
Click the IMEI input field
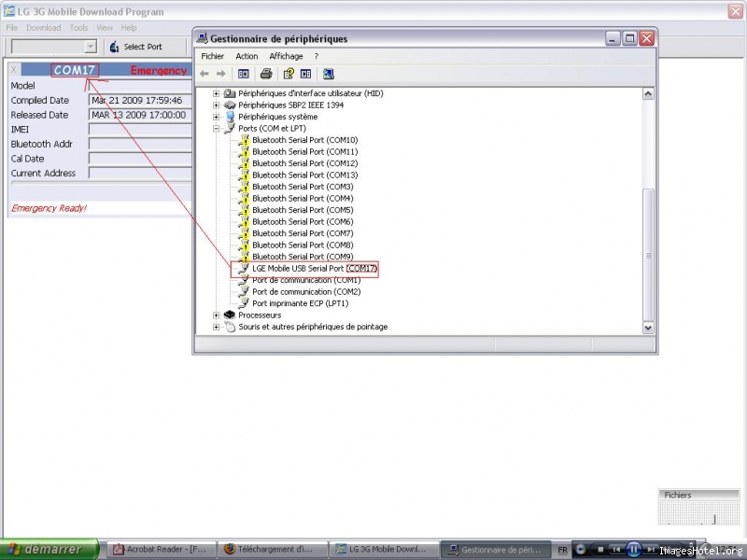coord(140,129)
